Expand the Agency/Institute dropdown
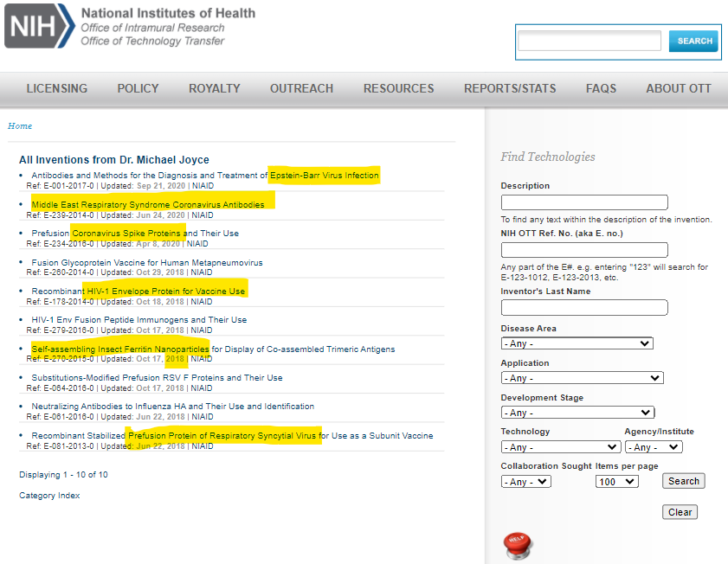This screenshot has height=564, width=728. [x=654, y=447]
